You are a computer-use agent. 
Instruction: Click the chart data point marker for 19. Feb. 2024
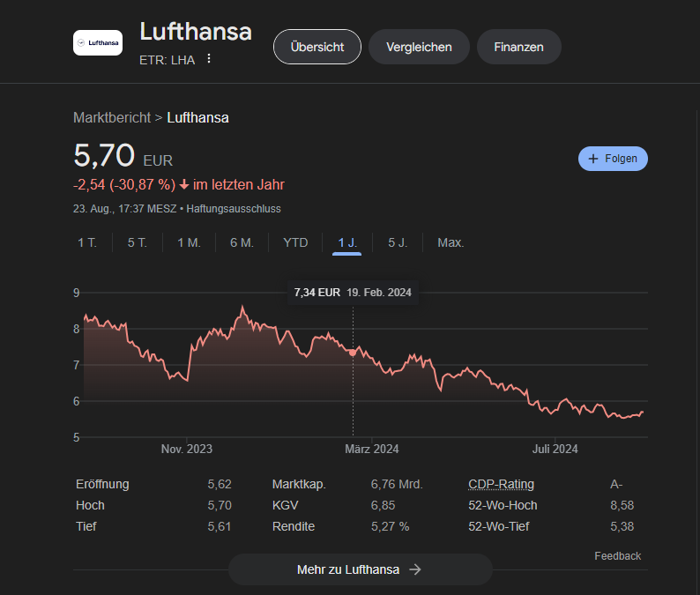(353, 353)
